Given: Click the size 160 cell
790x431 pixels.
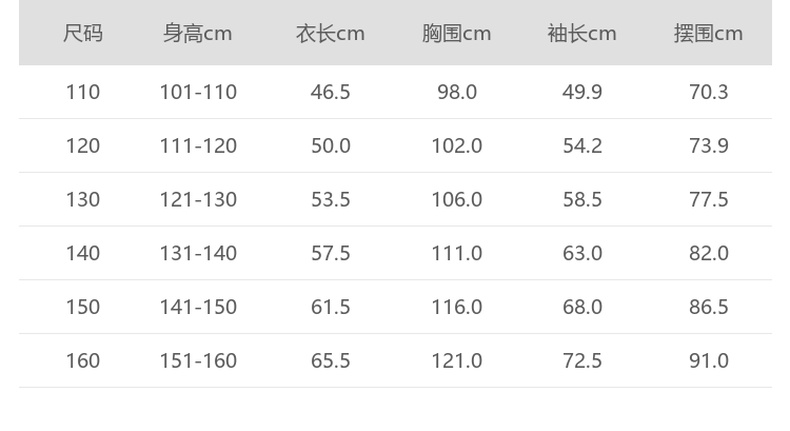Looking at the screenshot, I should click(x=83, y=361).
